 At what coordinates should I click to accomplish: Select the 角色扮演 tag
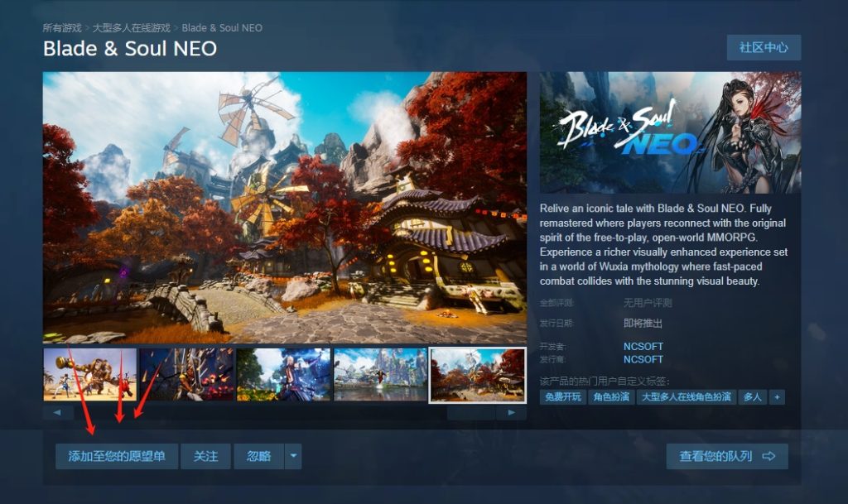coord(611,397)
